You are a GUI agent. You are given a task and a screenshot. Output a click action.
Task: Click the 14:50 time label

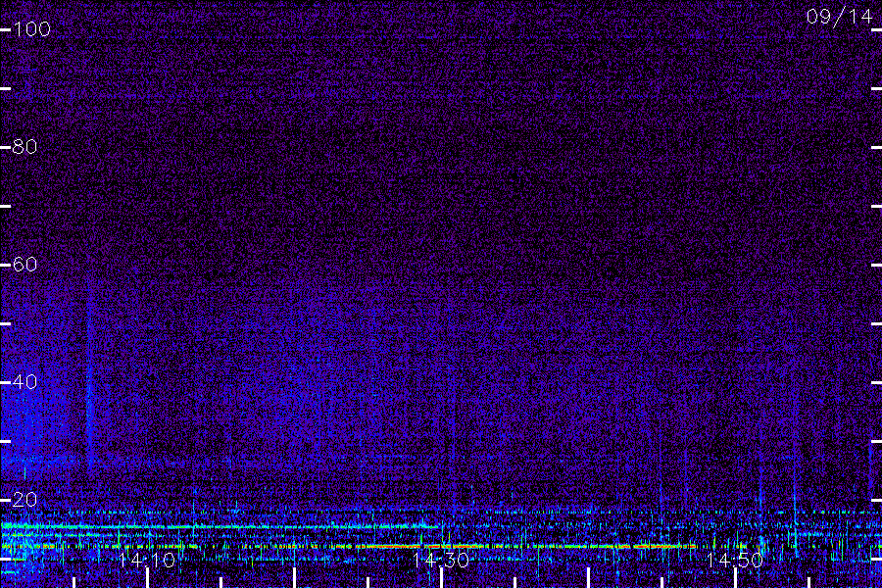tap(735, 560)
